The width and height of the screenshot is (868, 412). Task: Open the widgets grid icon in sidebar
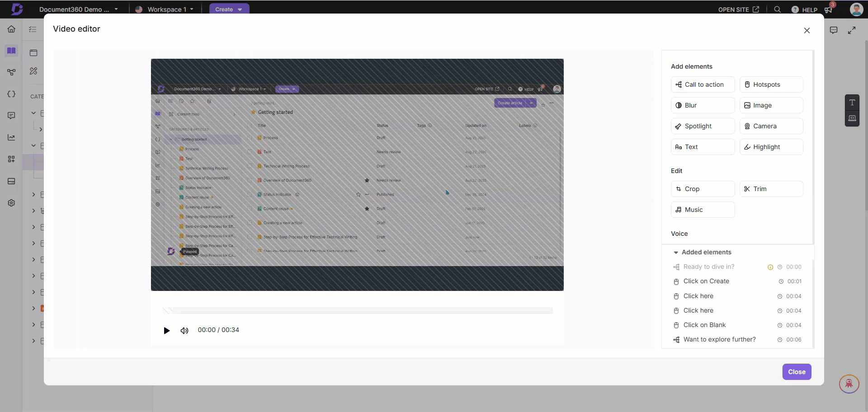[x=11, y=159]
